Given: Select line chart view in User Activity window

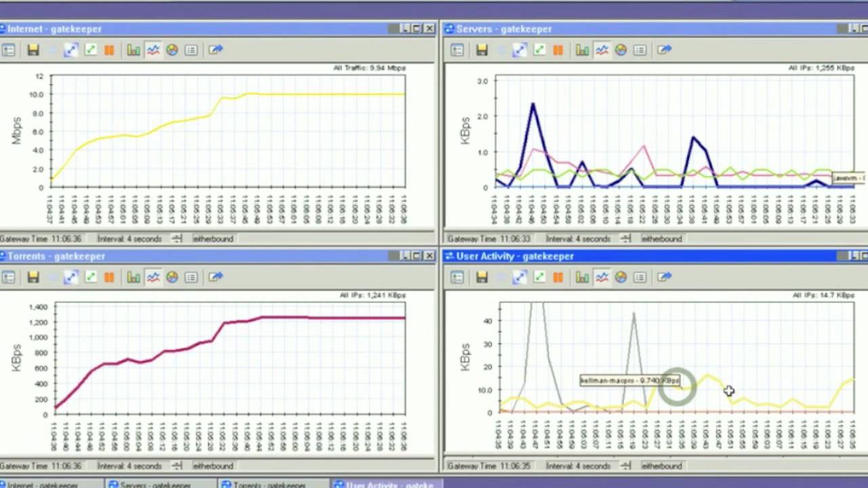Looking at the screenshot, I should coord(602,277).
